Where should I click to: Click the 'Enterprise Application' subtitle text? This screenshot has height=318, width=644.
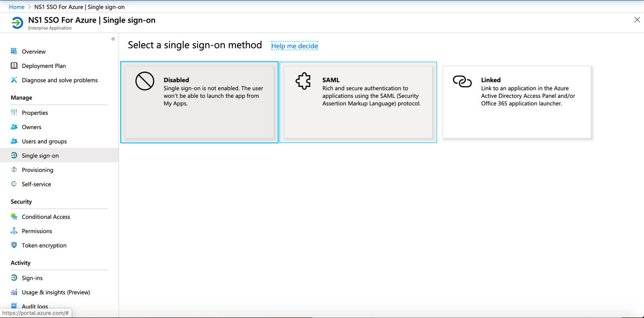[x=50, y=29]
